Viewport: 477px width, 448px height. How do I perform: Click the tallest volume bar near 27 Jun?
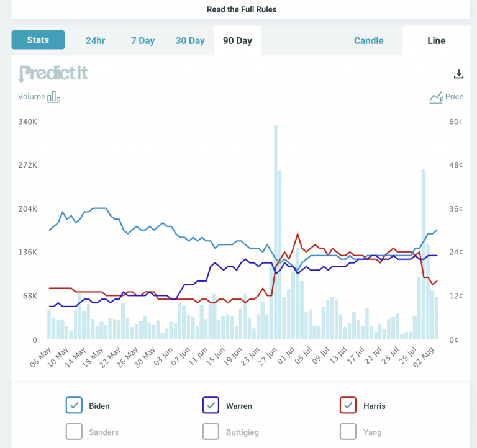tap(276, 232)
